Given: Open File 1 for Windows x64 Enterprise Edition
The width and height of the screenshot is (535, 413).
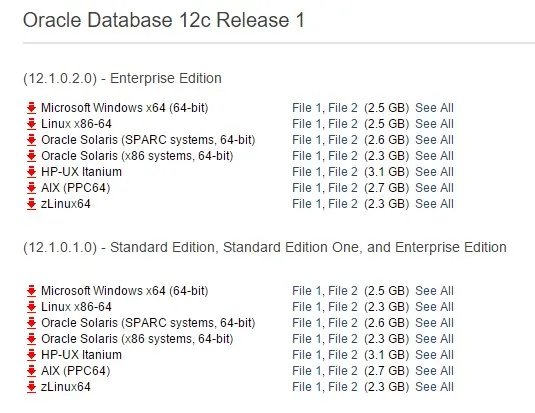Looking at the screenshot, I should (x=306, y=108).
